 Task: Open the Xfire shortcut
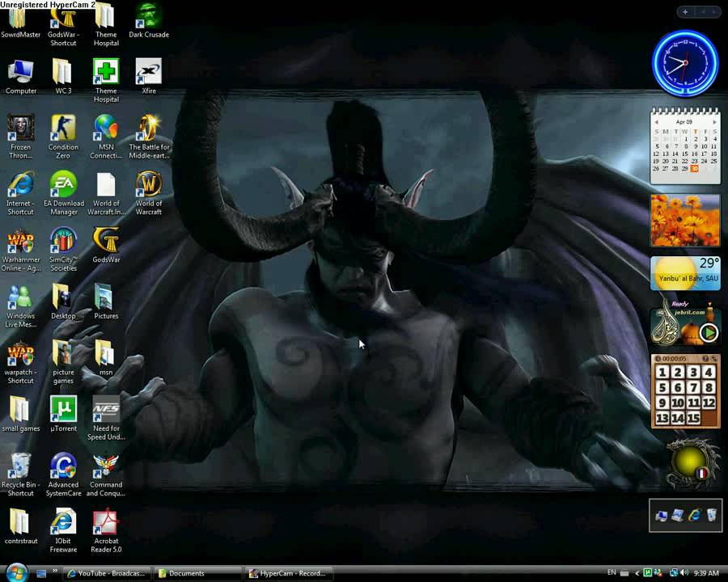pyautogui.click(x=149, y=76)
